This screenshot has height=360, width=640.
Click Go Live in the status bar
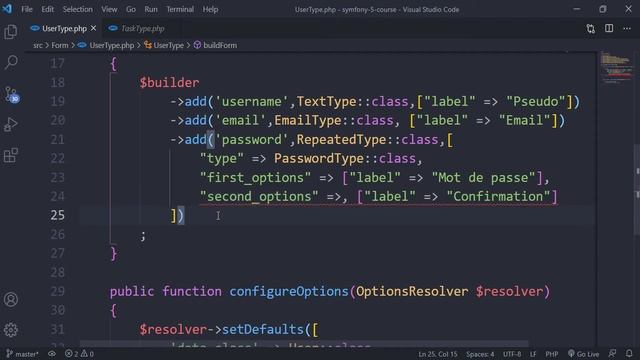click(x=583, y=354)
